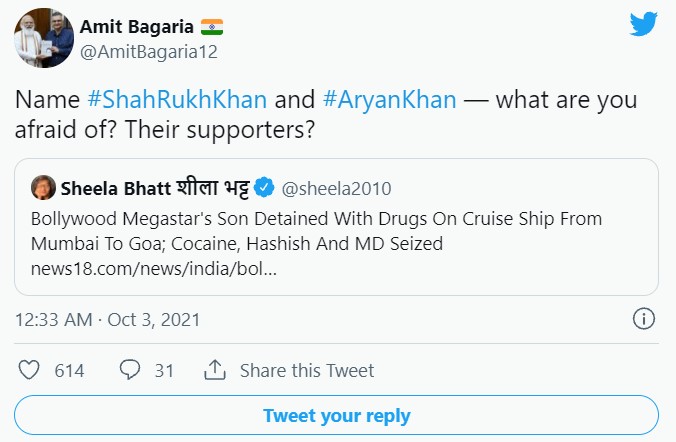The image size is (676, 442).
Task: Click Share this Tweet text
Action: [306, 370]
